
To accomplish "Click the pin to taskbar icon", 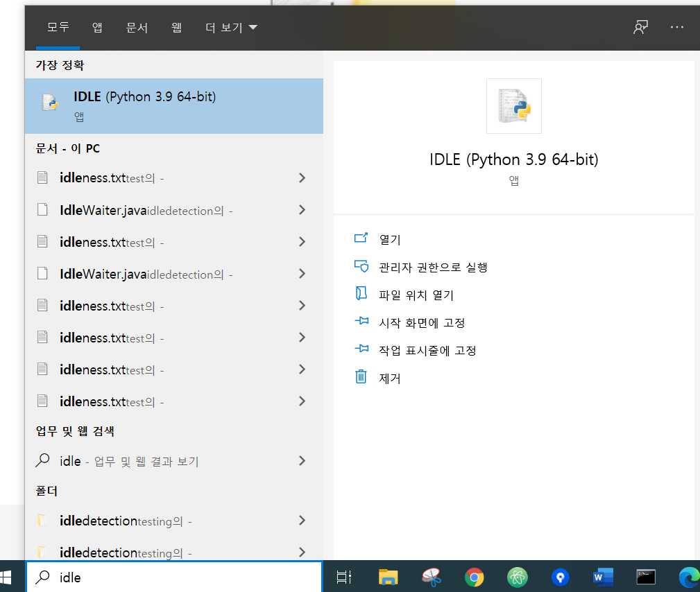I will point(361,349).
